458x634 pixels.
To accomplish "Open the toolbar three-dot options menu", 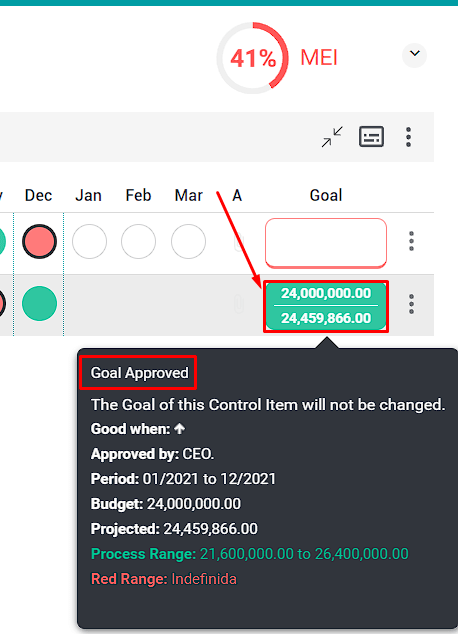I will (x=408, y=137).
